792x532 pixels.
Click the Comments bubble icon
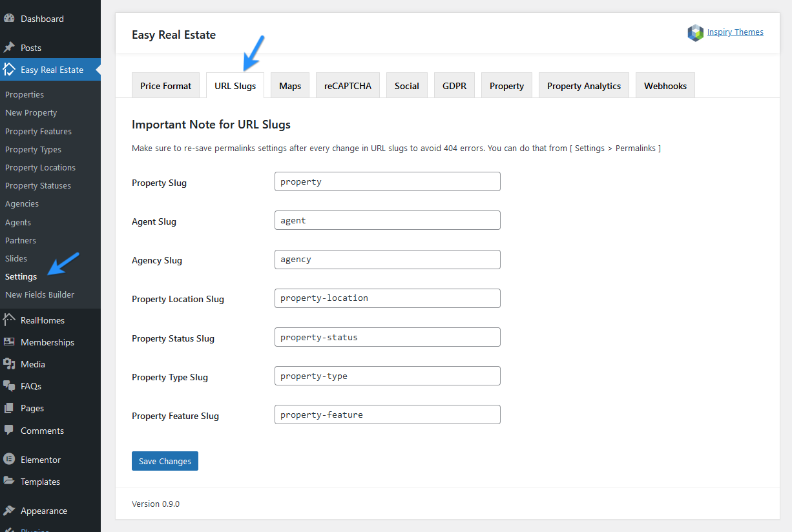pos(9,430)
